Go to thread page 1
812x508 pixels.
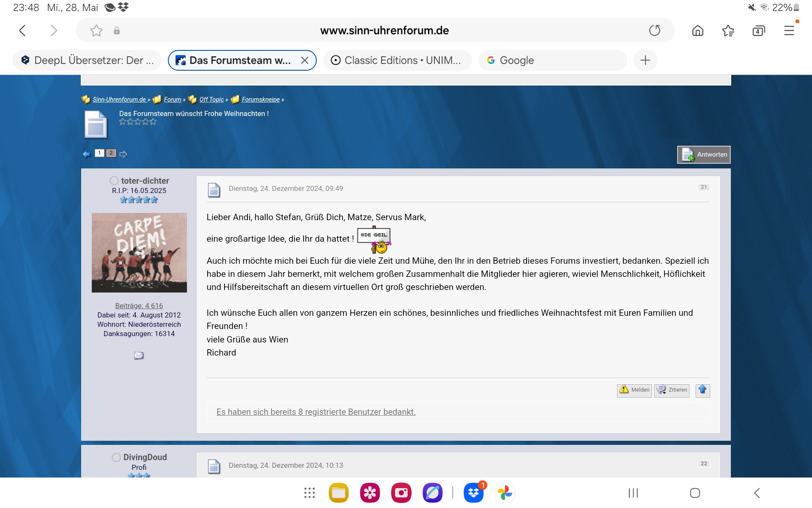pos(99,153)
